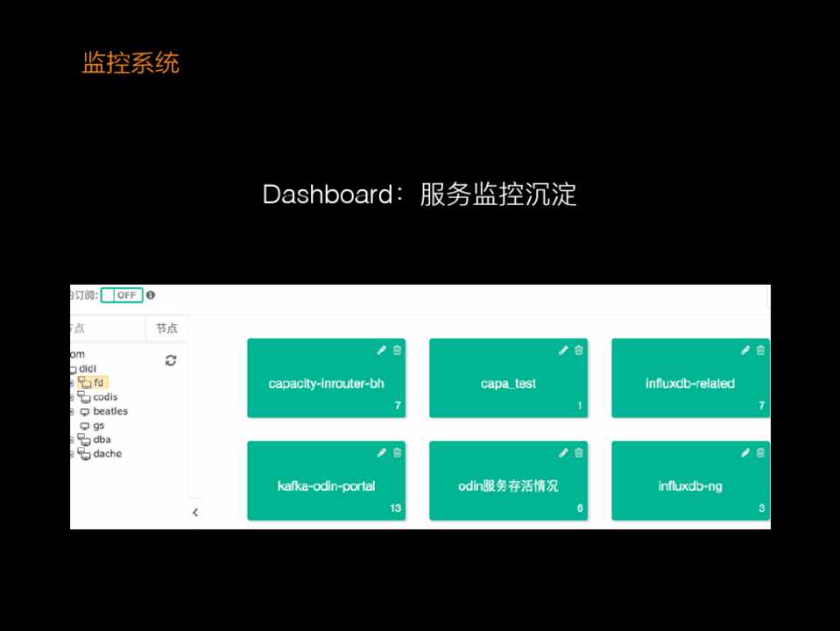Open the kafka-odin-portal dashboard card
Screen dimensions: 840x631
[x=326, y=486]
